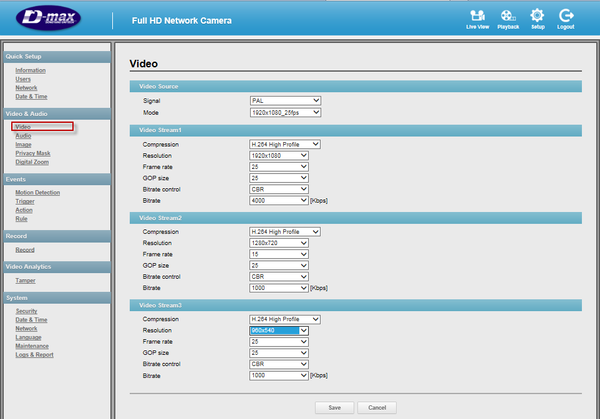Click the System section header

point(57,298)
